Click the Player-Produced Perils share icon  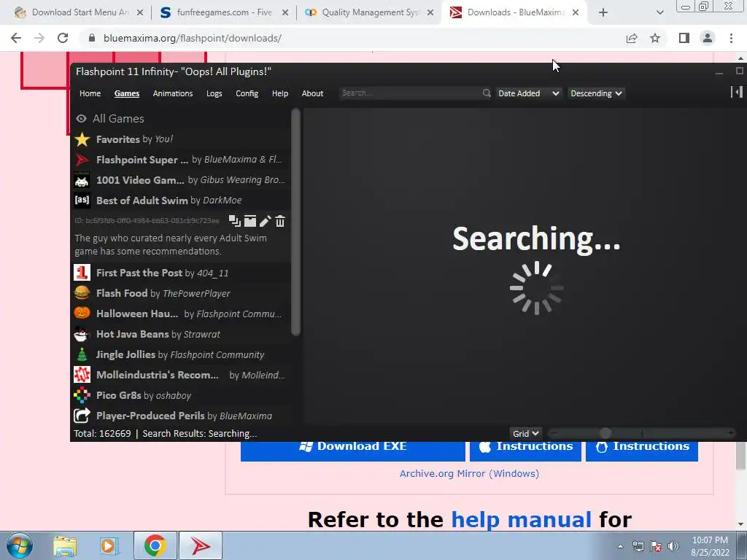point(82,416)
